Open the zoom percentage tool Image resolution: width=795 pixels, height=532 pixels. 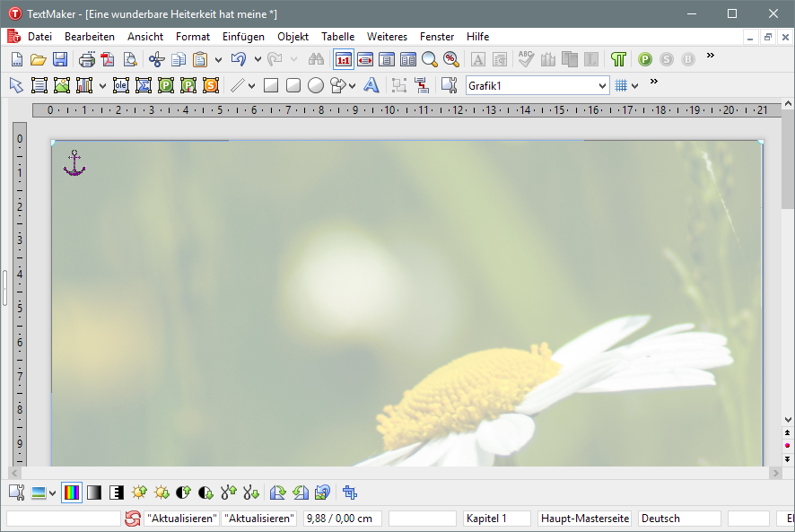click(x=450, y=59)
